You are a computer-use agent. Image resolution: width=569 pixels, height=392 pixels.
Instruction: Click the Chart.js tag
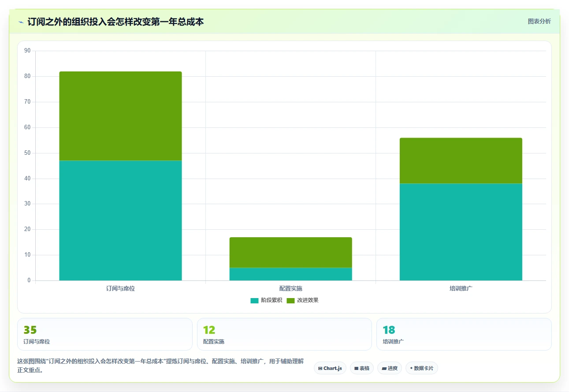tap(330, 368)
